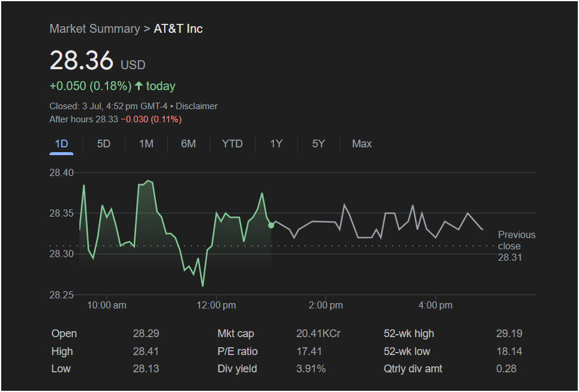Click the Div yield label

click(237, 369)
